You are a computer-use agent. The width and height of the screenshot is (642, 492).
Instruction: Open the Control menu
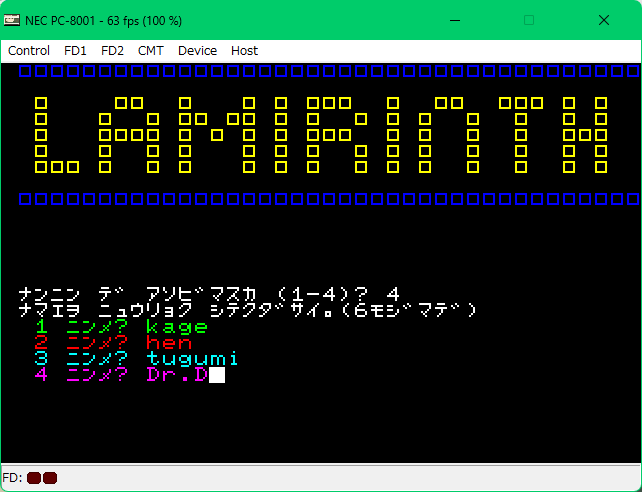pyautogui.click(x=29, y=50)
